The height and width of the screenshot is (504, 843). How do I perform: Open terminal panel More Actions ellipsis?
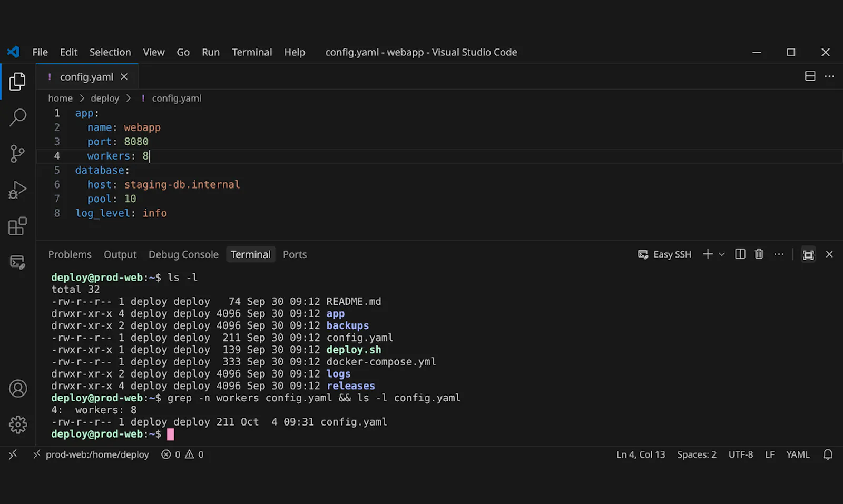(779, 254)
